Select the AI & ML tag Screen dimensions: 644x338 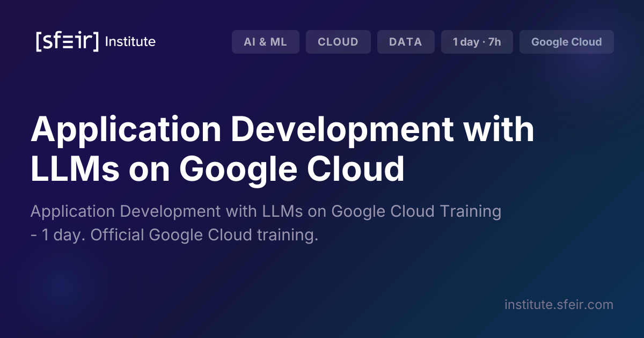click(x=266, y=42)
